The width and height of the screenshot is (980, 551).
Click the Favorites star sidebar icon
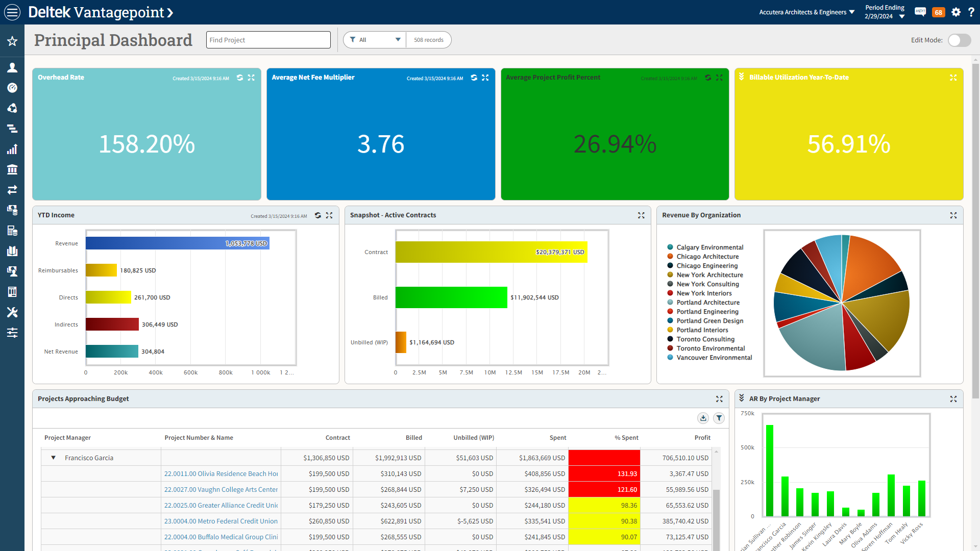tap(12, 41)
